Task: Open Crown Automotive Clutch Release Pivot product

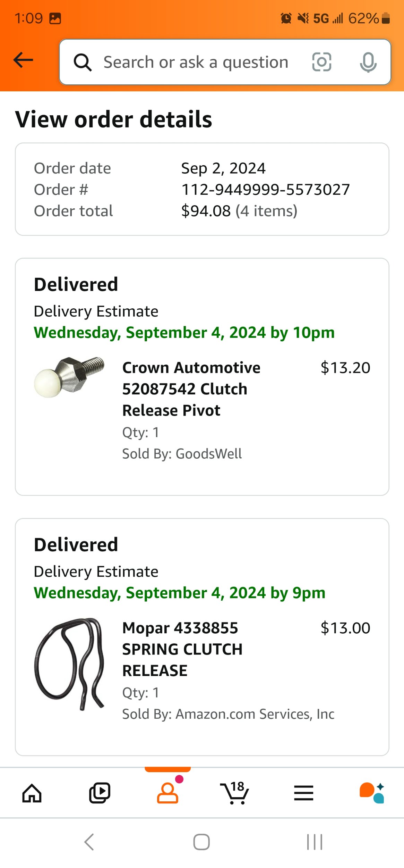Action: click(x=191, y=389)
